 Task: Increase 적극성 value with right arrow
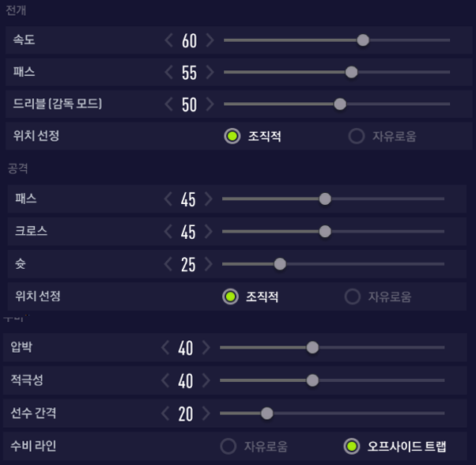(206, 380)
